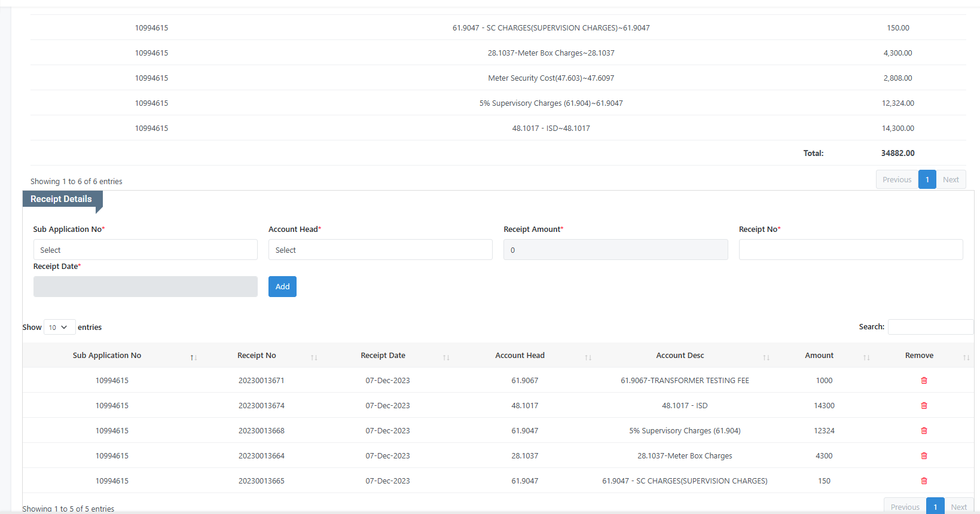Viewport: 980px width, 514px height.
Task: Open the Account Head select dropdown
Action: pyautogui.click(x=380, y=250)
